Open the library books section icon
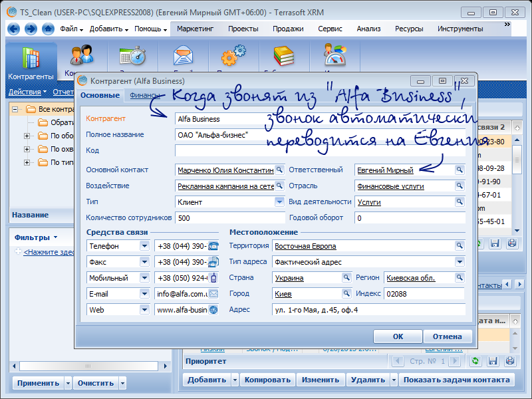This screenshot has height=399, width=532. click(284, 56)
